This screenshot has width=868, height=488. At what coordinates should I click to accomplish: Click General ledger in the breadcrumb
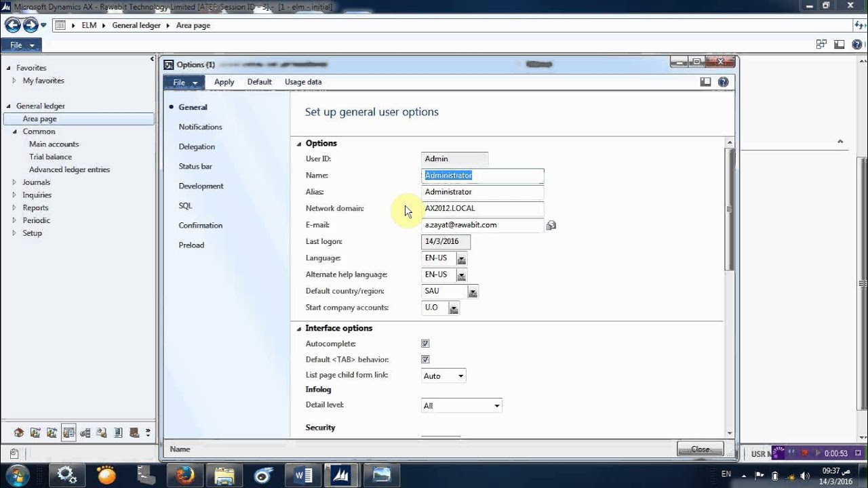[x=136, y=25]
